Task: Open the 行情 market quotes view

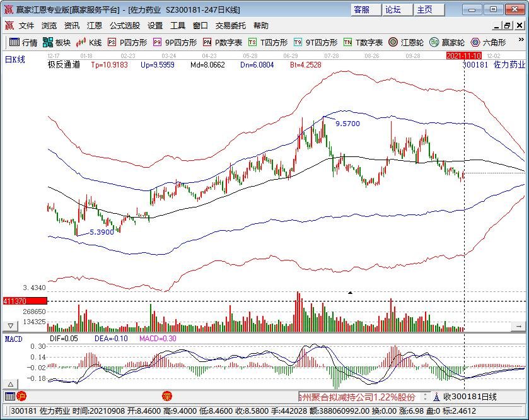Action: [23, 42]
